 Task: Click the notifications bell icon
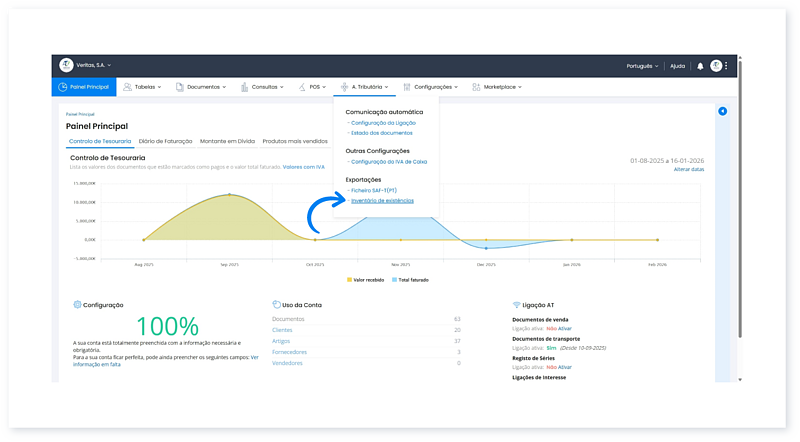[700, 65]
